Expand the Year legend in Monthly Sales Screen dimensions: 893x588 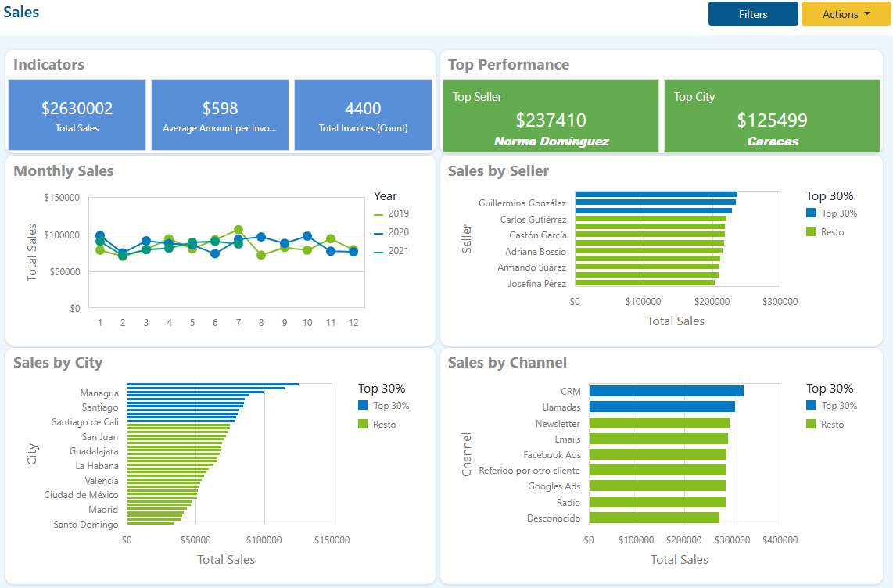(386, 195)
